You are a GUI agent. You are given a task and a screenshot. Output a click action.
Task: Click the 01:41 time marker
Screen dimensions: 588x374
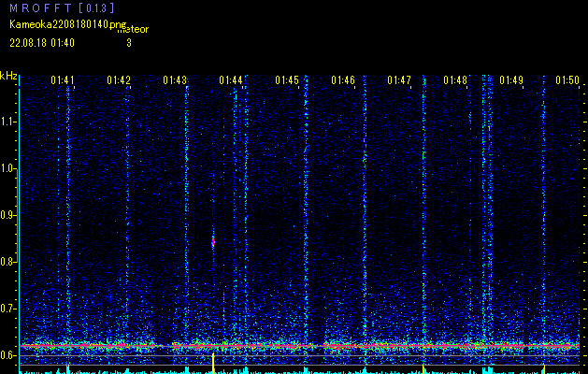63,80
